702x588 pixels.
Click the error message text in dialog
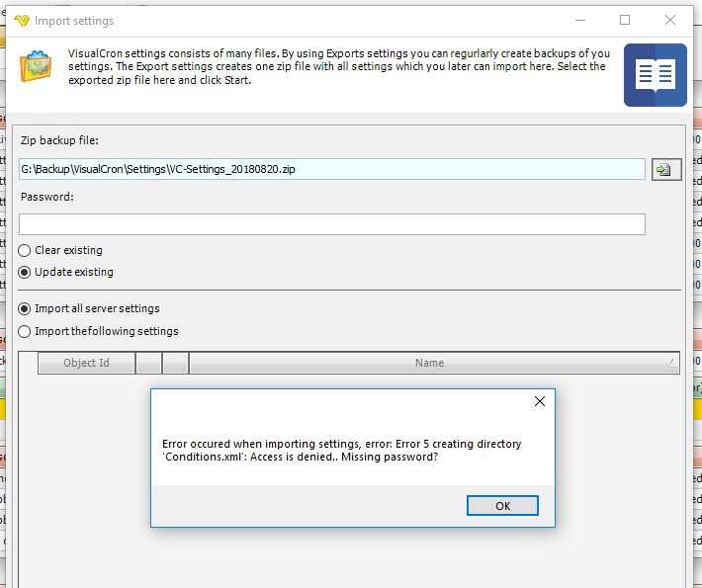[342, 451]
